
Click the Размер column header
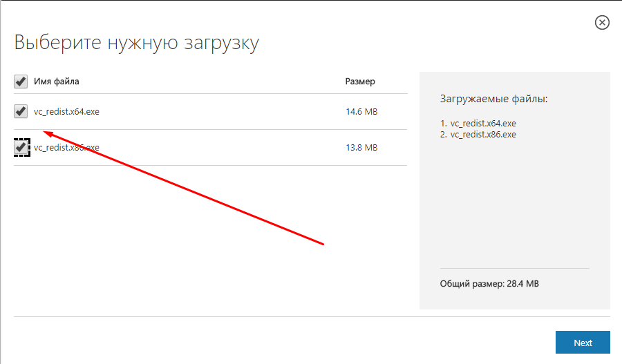(360, 82)
